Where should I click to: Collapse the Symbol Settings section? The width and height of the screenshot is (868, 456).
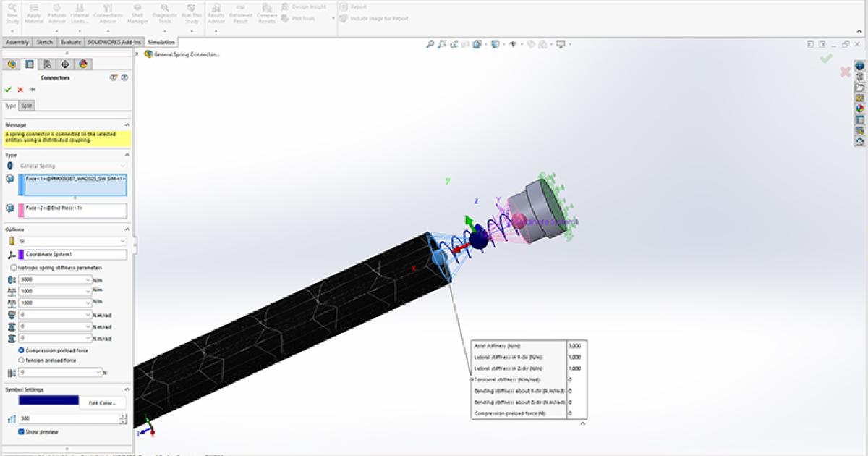click(x=127, y=388)
